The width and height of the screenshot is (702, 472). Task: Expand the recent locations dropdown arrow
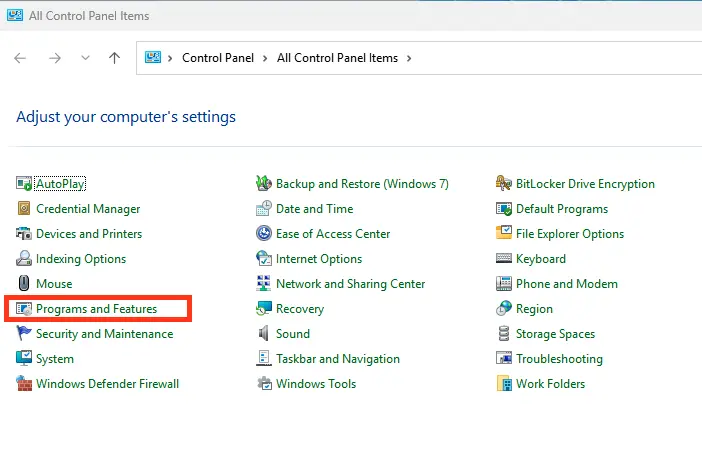coord(86,58)
